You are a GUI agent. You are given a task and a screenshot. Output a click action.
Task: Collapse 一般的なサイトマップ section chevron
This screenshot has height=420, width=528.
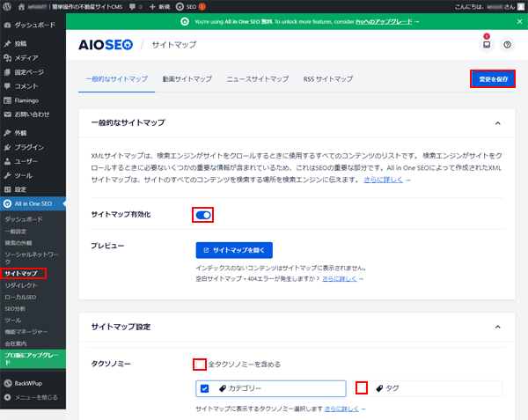[498, 123]
